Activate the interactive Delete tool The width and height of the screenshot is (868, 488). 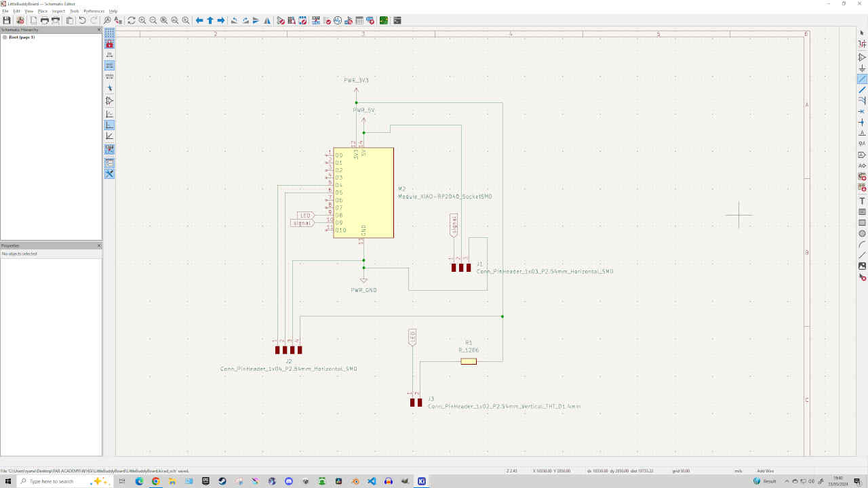pyautogui.click(x=863, y=277)
